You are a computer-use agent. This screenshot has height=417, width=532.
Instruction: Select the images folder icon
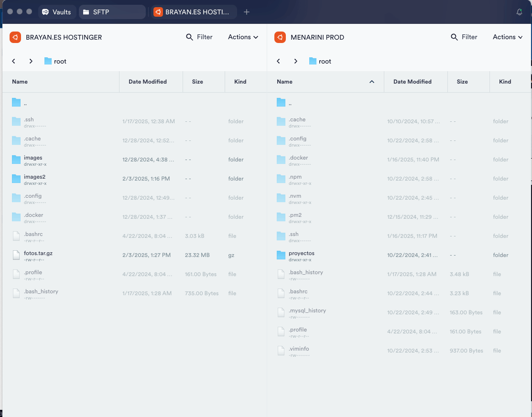tap(16, 160)
